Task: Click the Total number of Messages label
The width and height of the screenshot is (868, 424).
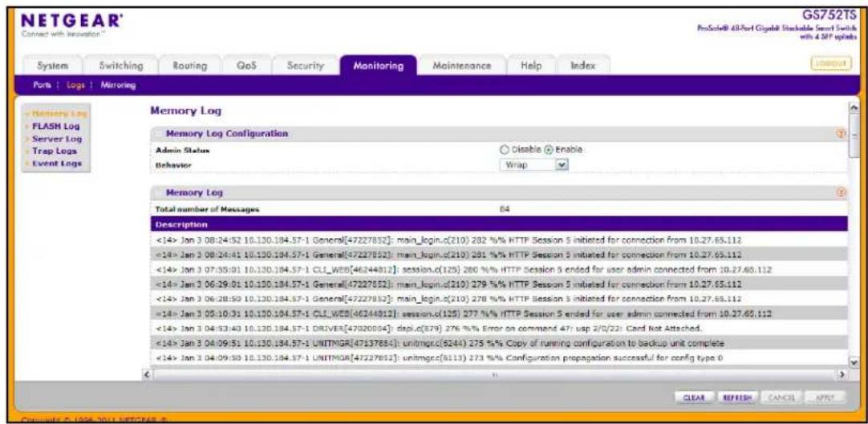Action: [208, 209]
